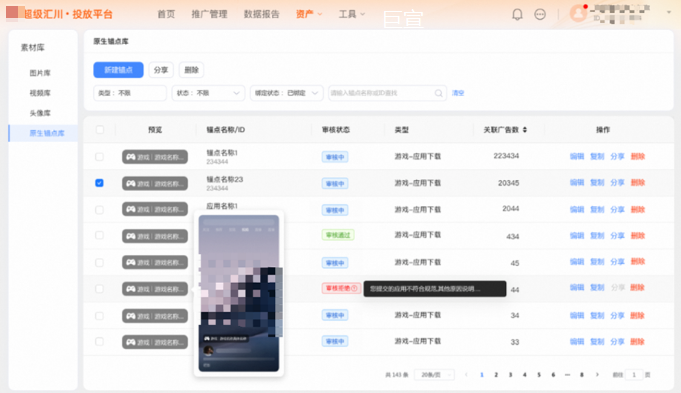The image size is (681, 393).
Task: Preview game badge in 34 ads row
Action: pyautogui.click(x=155, y=316)
